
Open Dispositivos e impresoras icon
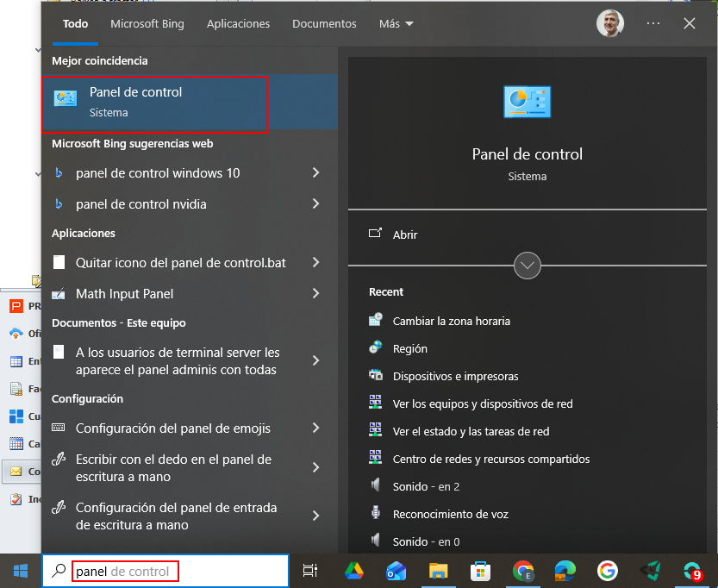pyautogui.click(x=376, y=375)
